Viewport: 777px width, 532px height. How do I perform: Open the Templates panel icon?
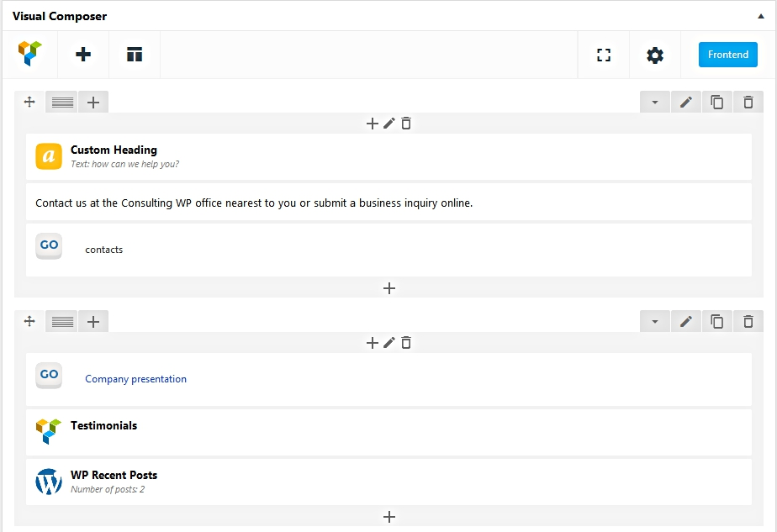(135, 55)
